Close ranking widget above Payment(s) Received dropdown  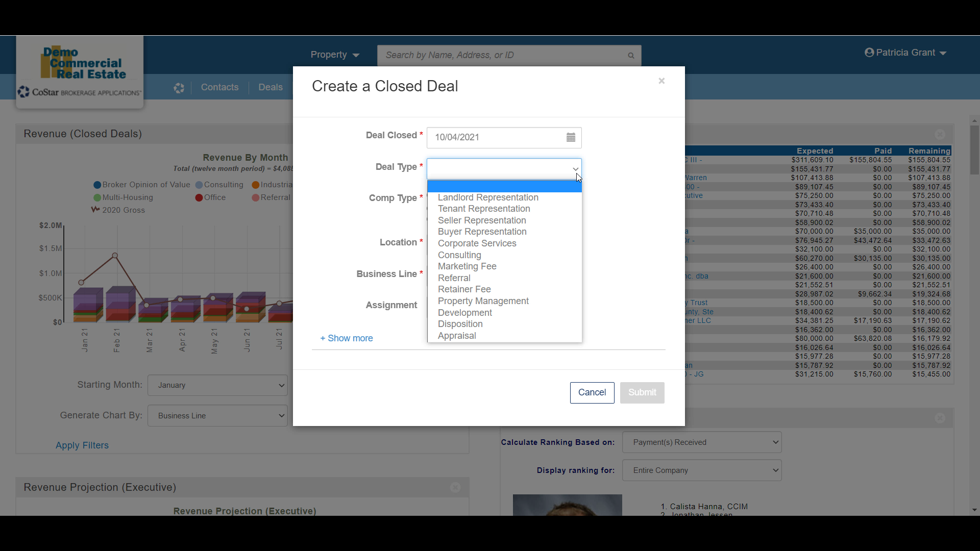tap(940, 418)
